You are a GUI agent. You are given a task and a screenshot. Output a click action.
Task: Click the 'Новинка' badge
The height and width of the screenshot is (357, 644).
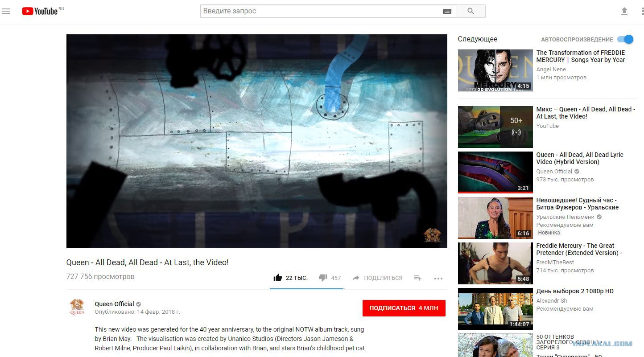549,233
